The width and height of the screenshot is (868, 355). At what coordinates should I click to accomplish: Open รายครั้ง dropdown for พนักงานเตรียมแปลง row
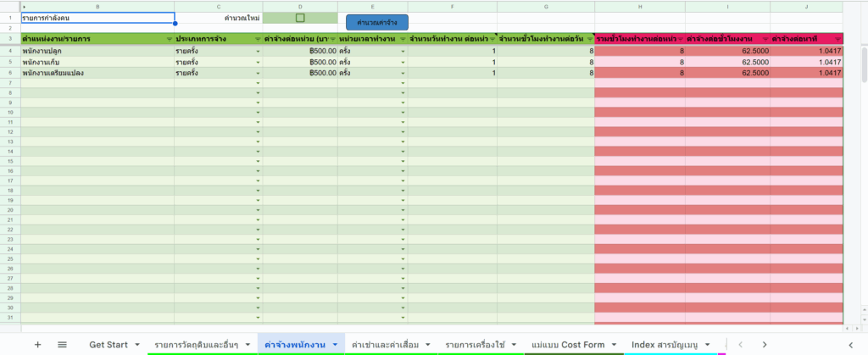257,74
